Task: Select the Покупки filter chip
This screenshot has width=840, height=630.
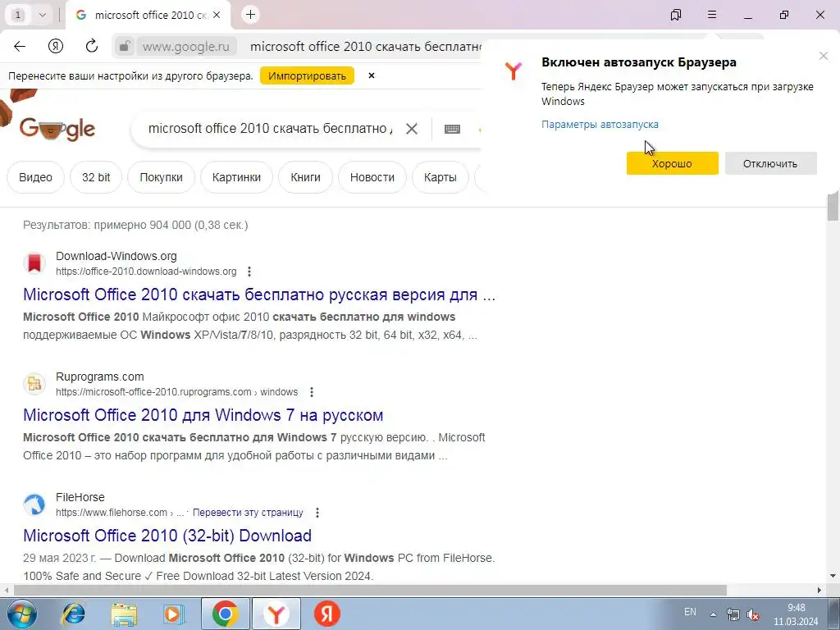Action: [x=162, y=177]
